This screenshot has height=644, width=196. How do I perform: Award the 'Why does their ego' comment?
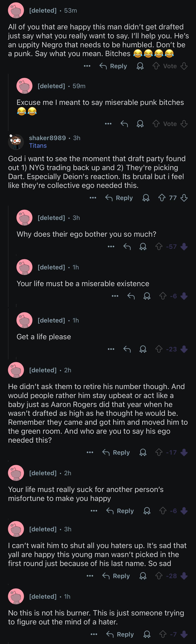143,247
